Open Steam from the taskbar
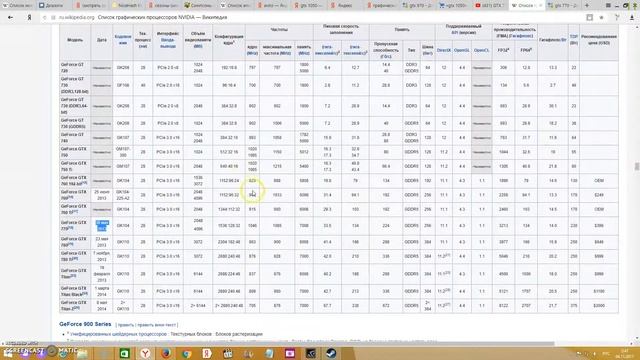The image size is (640, 360). click(331, 353)
